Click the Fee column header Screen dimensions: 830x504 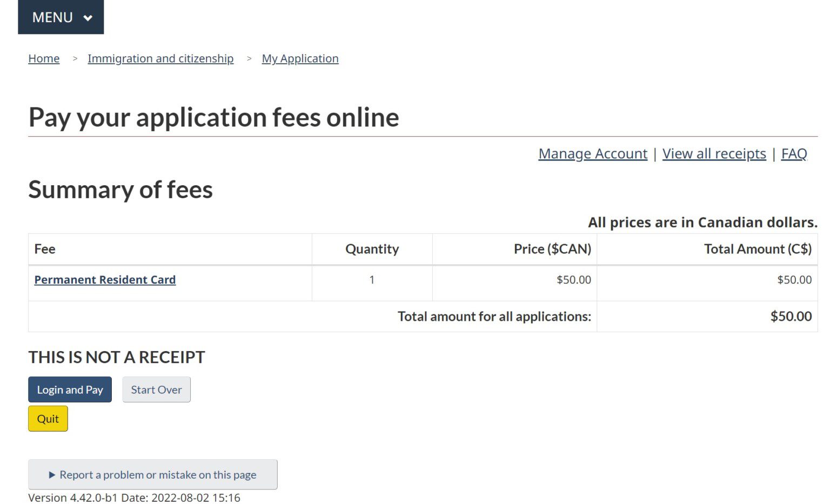pos(45,249)
